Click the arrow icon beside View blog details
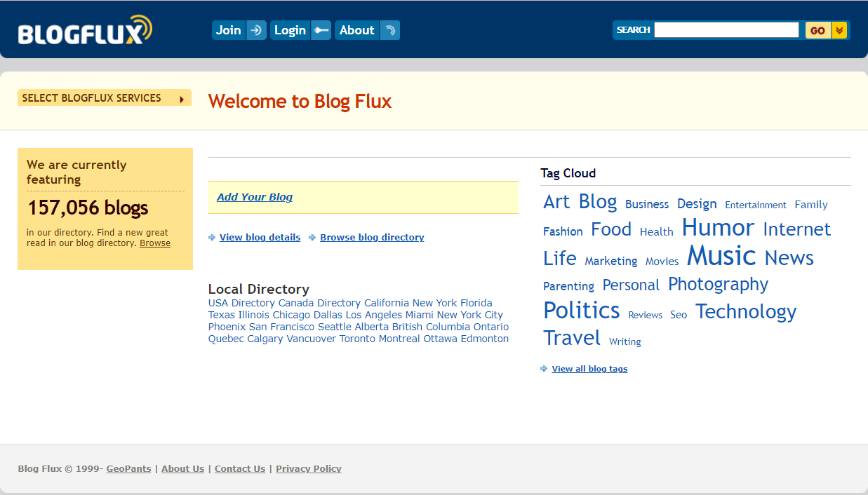 click(x=212, y=238)
